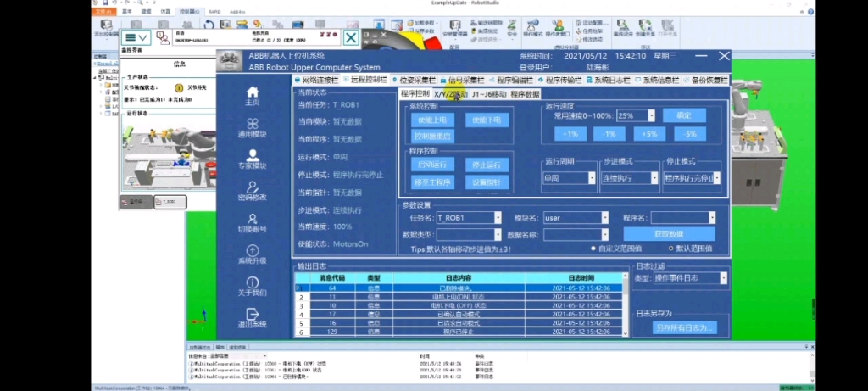Click 使能上电 button
The height and width of the screenshot is (391, 868).
(433, 120)
